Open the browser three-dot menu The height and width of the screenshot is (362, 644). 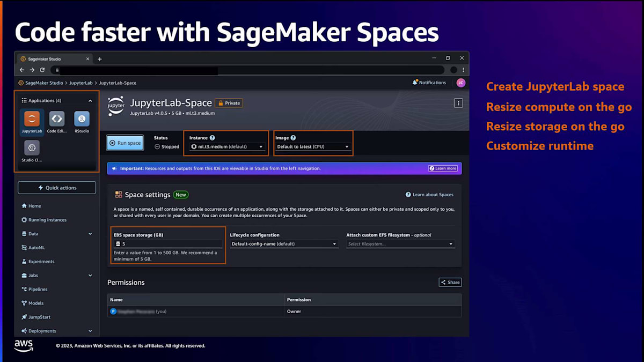464,70
